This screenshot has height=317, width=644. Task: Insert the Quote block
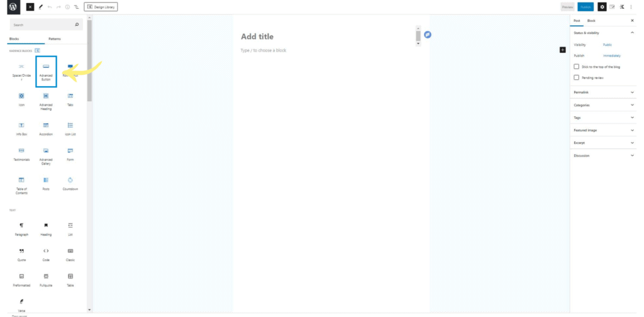(x=21, y=255)
